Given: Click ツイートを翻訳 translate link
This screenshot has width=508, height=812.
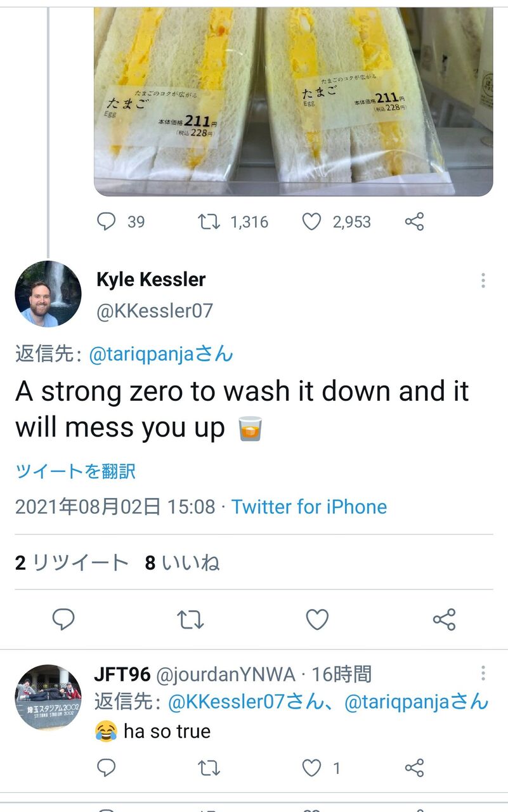Looking at the screenshot, I should [75, 471].
